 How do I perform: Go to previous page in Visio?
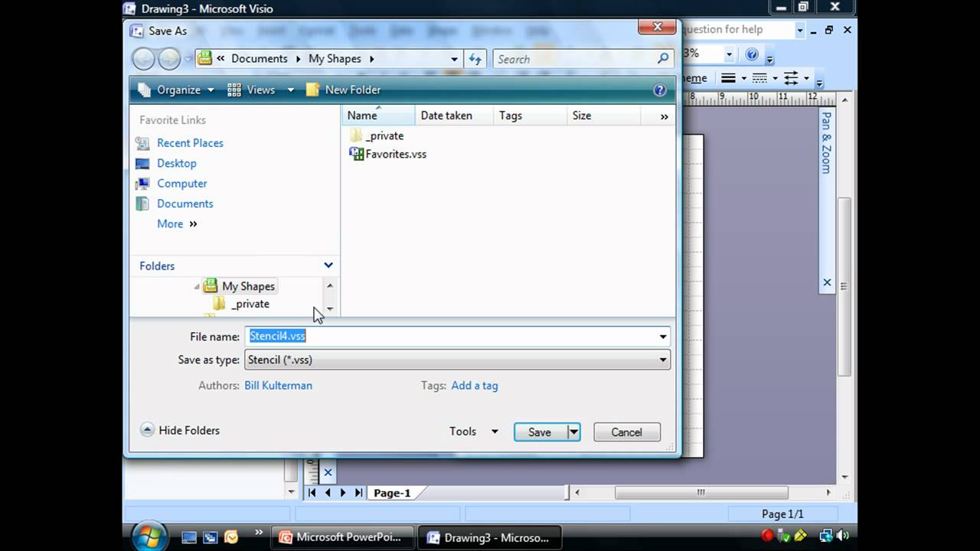point(328,493)
